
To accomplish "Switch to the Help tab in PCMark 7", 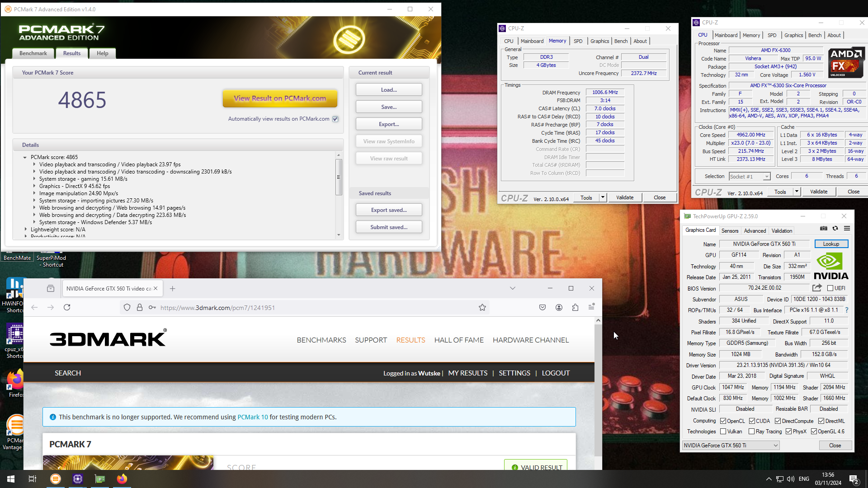I will pyautogui.click(x=103, y=53).
